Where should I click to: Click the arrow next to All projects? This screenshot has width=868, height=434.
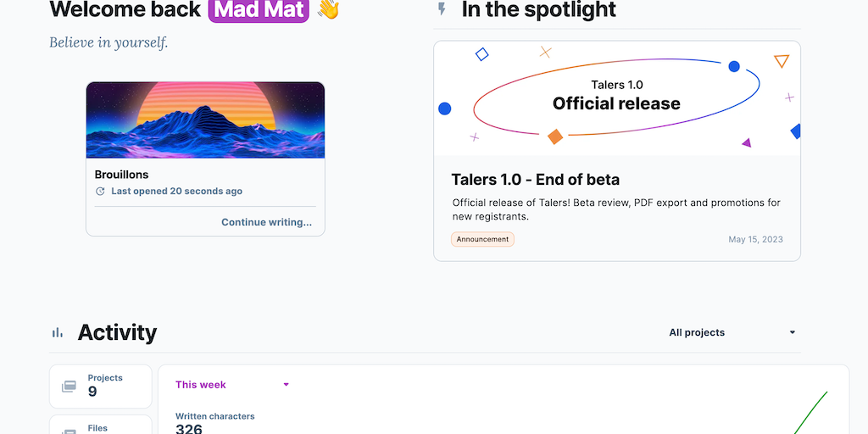coord(793,332)
